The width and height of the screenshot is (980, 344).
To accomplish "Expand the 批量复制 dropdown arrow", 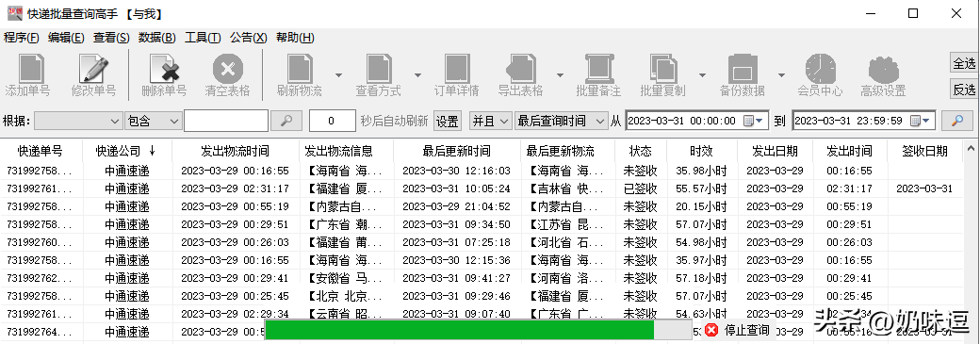I will point(703,75).
